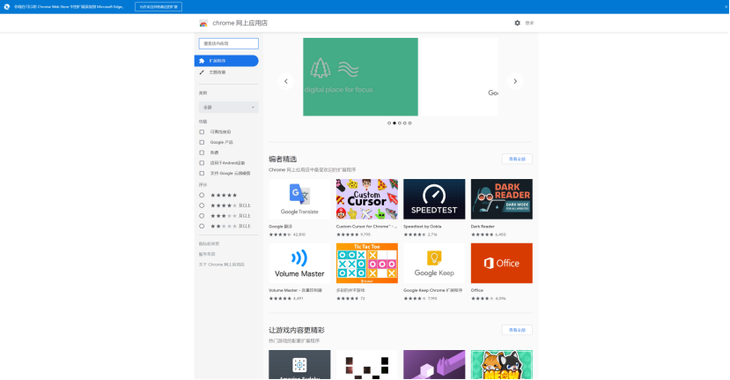This screenshot has width=730, height=380.
Task: Open settings via the gear icon
Action: pos(517,23)
